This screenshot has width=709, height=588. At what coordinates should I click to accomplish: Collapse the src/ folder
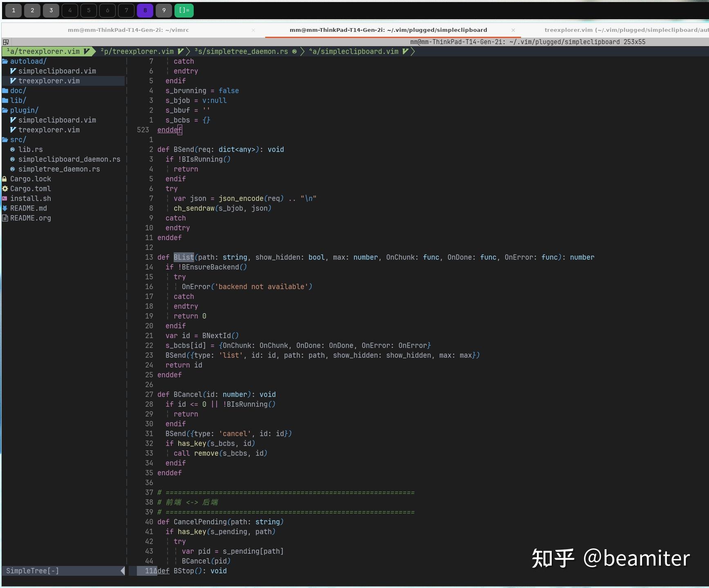[18, 139]
